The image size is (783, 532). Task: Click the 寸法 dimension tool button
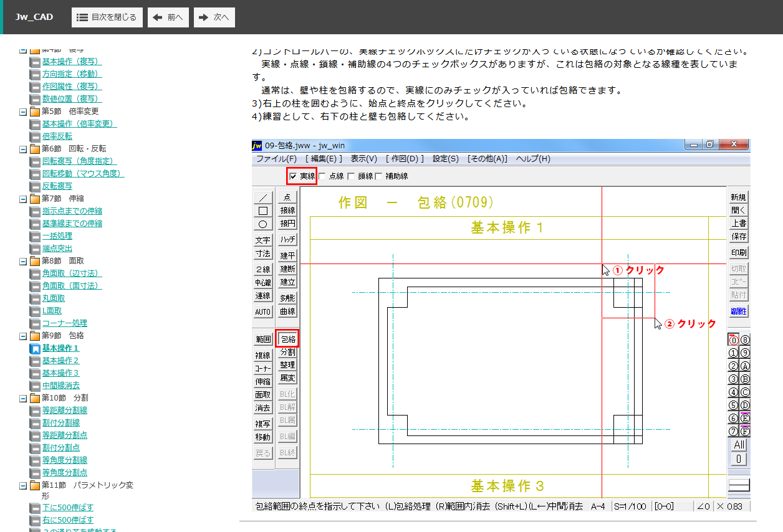pyautogui.click(x=262, y=254)
